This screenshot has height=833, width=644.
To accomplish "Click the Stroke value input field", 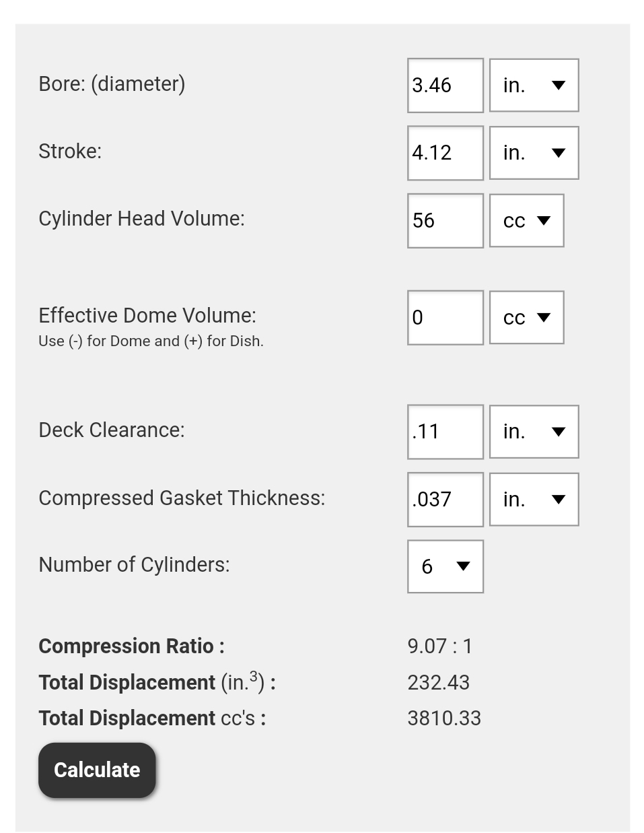I will click(445, 153).
